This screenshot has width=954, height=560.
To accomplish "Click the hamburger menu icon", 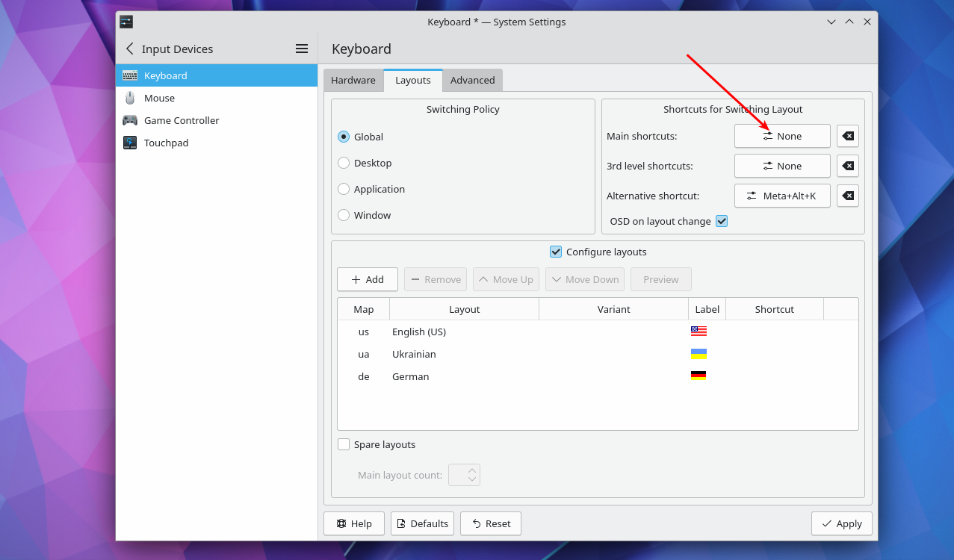I will 301,48.
